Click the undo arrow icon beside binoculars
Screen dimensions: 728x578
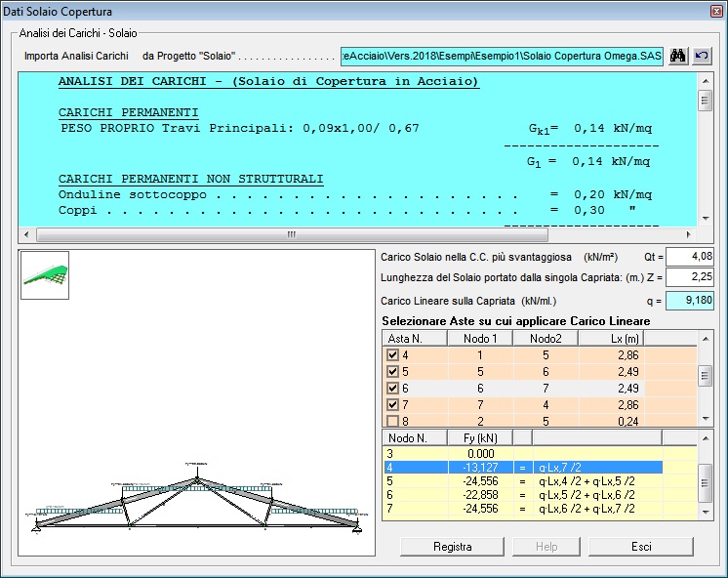(702, 56)
